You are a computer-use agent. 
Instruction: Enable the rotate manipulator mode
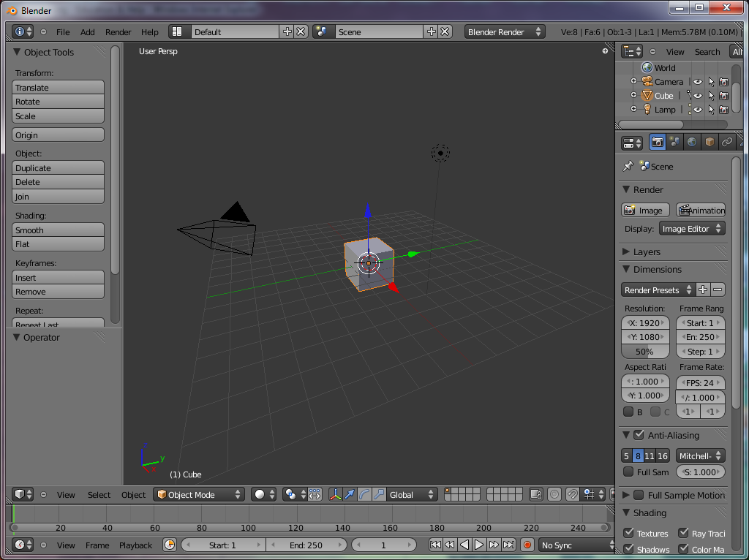364,494
